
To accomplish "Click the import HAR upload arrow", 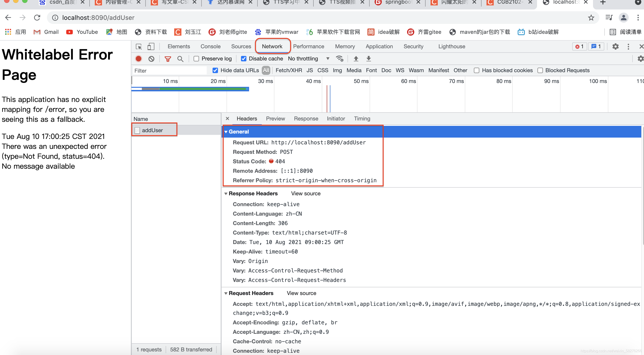I will click(x=356, y=59).
